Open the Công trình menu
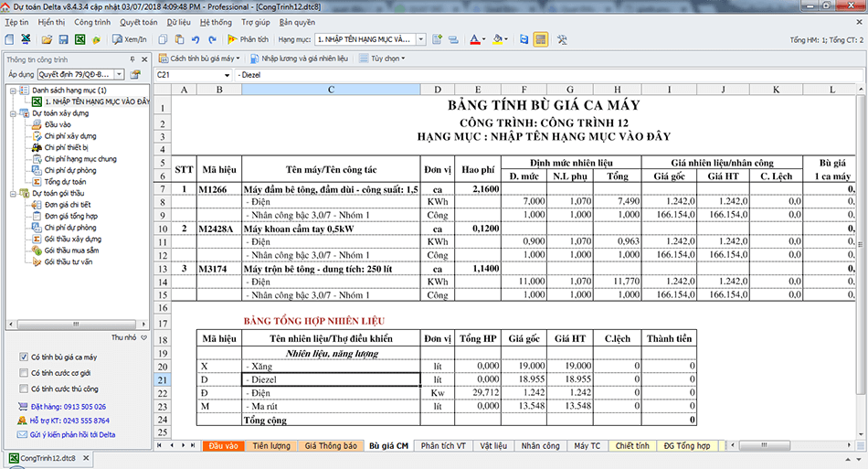The height and width of the screenshot is (469, 868). 91,21
